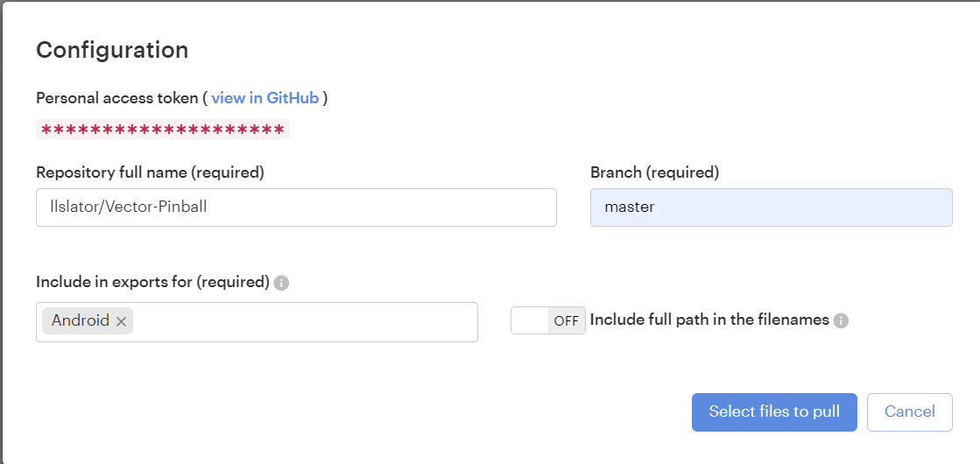Cancel the Configuration dialog

909,412
